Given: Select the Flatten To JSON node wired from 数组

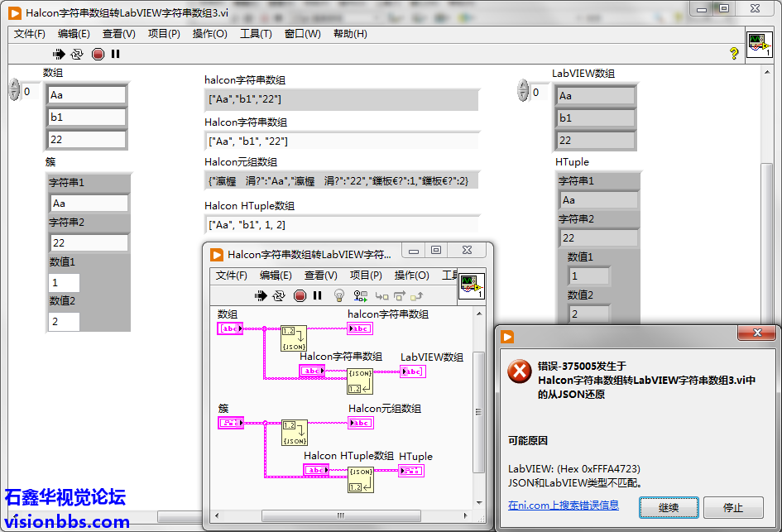Looking at the screenshot, I should click(x=294, y=338).
